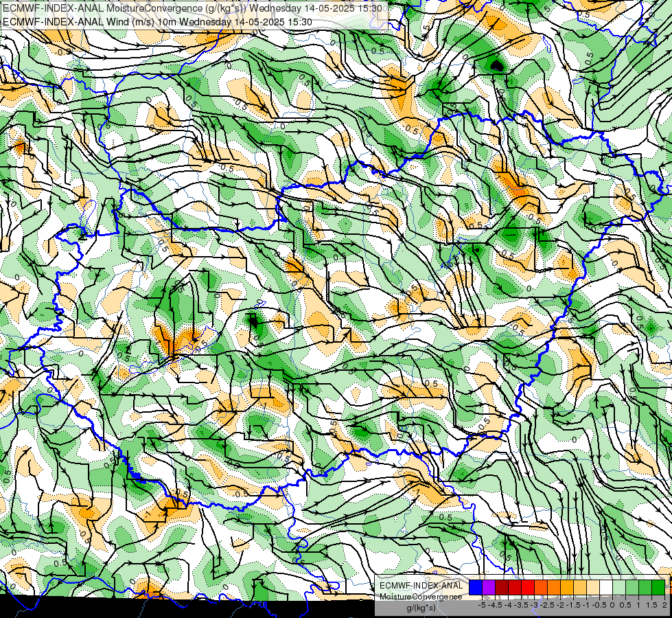Pick the pale peach swatch beside white
672x618 pixels.
(x=592, y=587)
